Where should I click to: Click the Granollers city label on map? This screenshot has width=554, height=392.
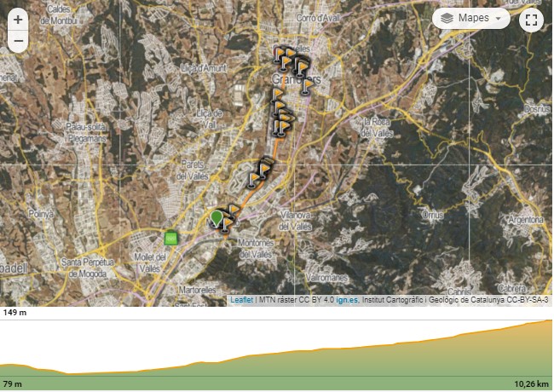tap(295, 80)
